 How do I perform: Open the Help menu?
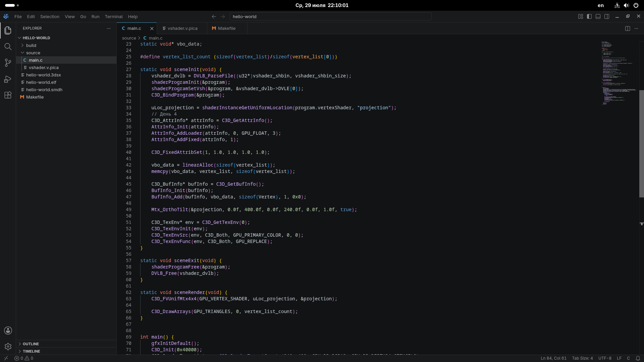133,16
